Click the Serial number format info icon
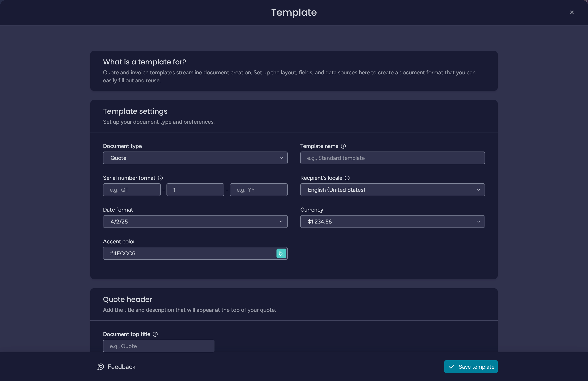This screenshot has height=381, width=588. tap(160, 178)
